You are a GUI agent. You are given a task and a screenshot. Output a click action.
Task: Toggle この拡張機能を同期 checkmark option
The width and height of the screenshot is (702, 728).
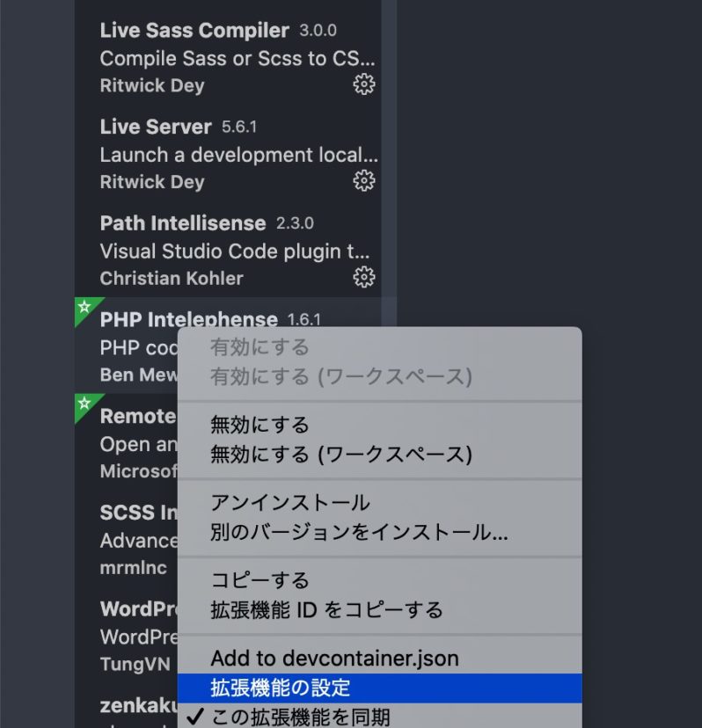pyautogui.click(x=299, y=717)
